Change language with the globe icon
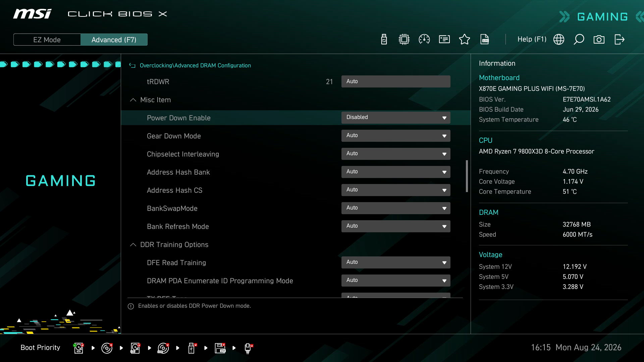The width and height of the screenshot is (644, 362). (559, 40)
